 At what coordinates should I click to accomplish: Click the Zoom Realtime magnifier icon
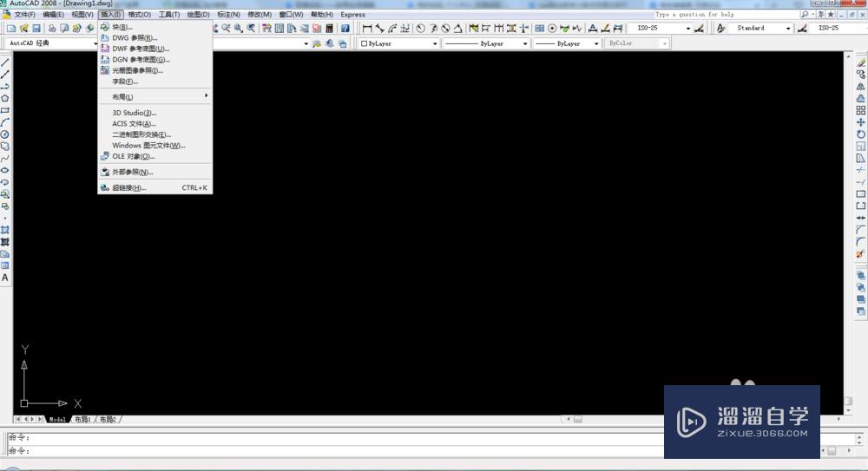tap(227, 28)
